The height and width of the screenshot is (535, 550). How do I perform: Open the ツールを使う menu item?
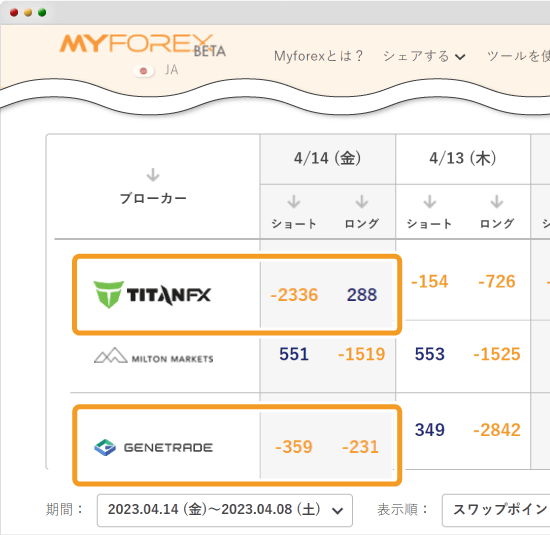tap(518, 56)
